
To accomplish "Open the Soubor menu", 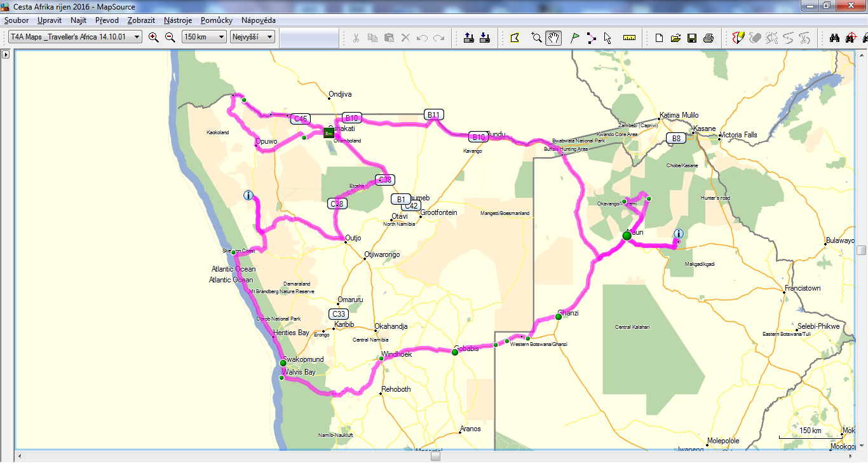I will tap(16, 20).
